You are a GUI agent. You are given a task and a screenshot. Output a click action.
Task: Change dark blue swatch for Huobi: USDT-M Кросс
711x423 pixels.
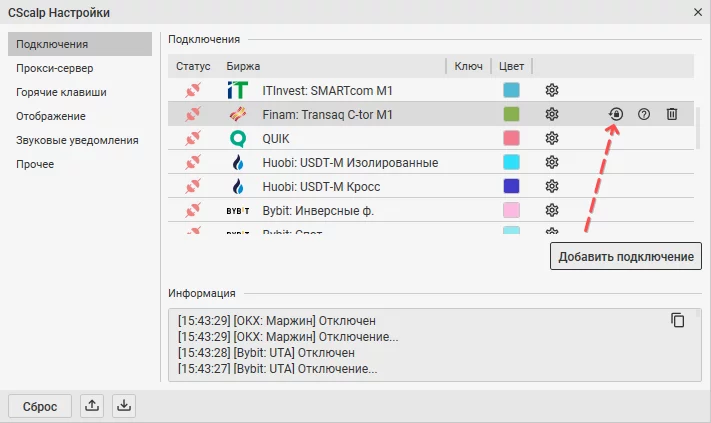point(511,186)
